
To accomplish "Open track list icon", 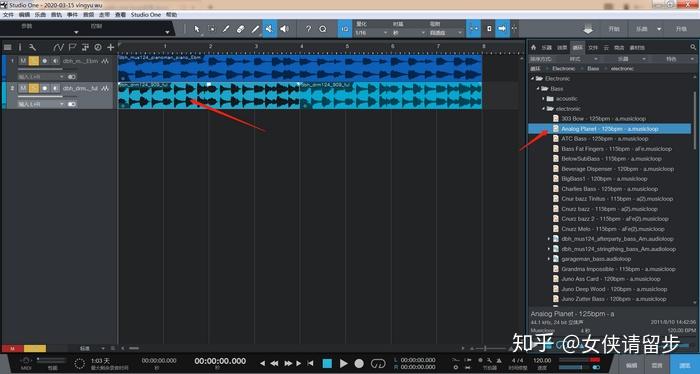I will [x=8, y=47].
